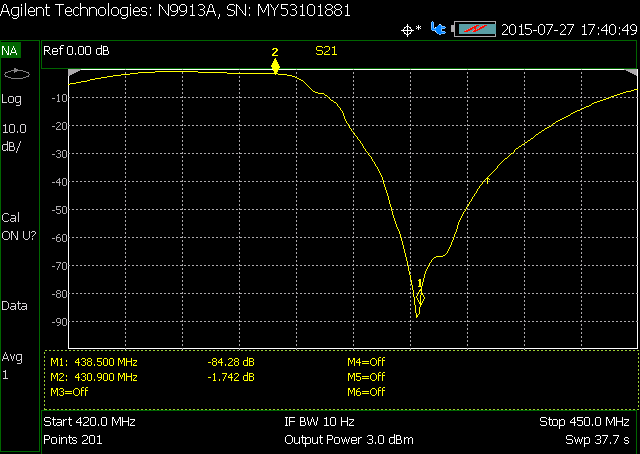Viewport: 640px width, 454px height.
Task: Click the battery charging indicator
Action: [x=475, y=29]
